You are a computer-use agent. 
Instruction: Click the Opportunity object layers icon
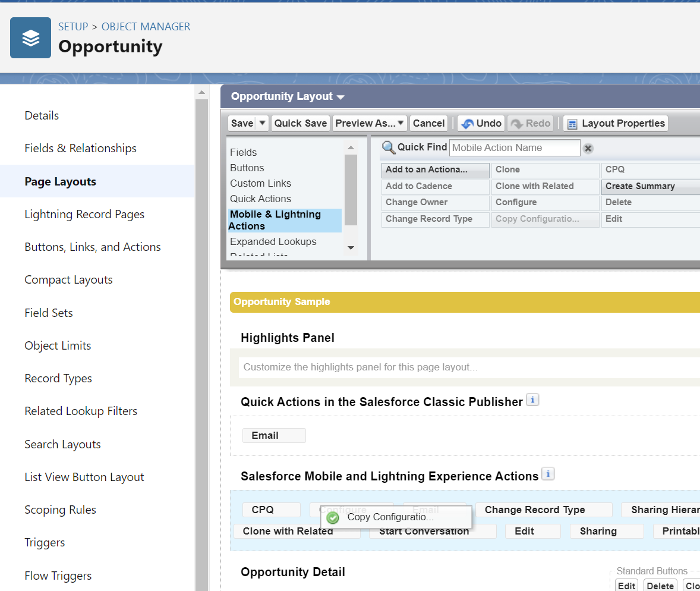click(30, 37)
